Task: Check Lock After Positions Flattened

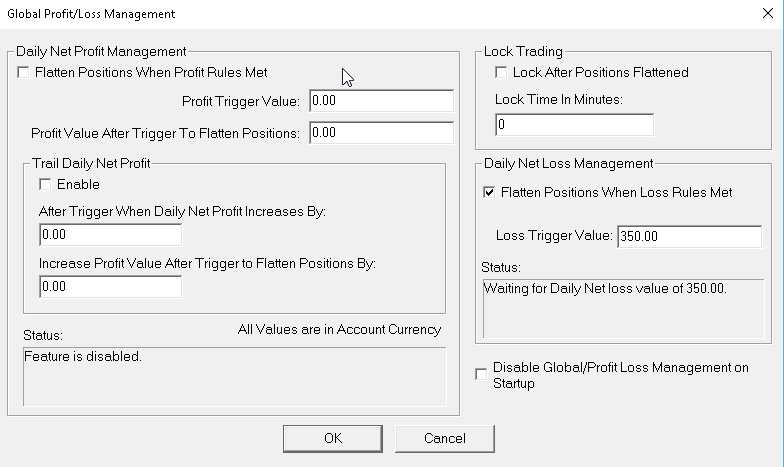Action: coord(502,73)
